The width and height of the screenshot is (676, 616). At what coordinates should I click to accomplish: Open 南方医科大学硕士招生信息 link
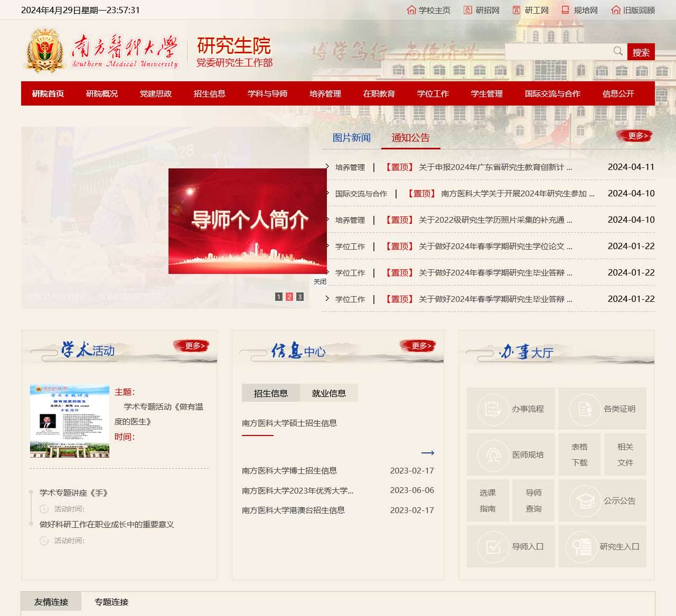(x=289, y=423)
